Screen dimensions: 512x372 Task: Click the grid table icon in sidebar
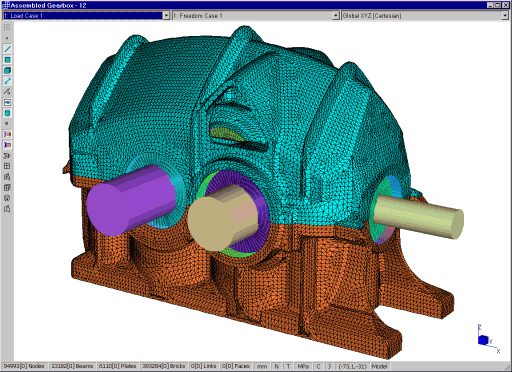tap(7, 166)
